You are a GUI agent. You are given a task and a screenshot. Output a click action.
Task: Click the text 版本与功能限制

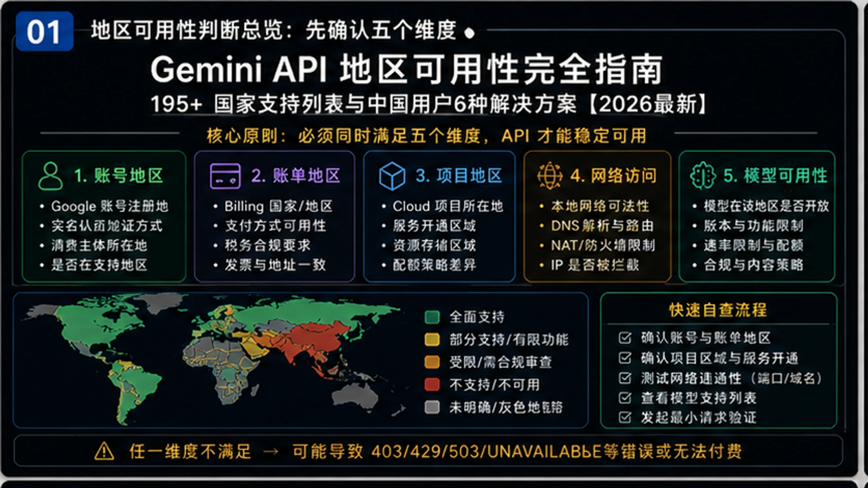(x=753, y=226)
